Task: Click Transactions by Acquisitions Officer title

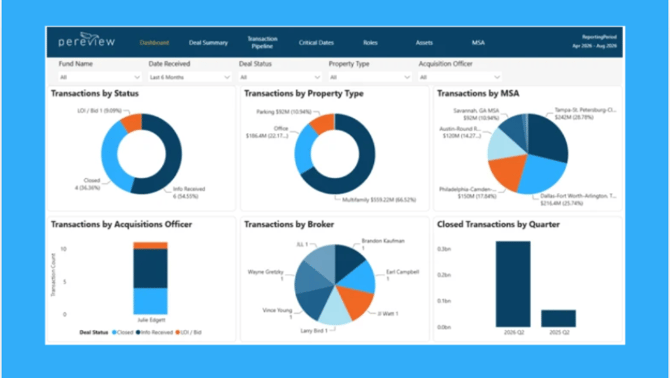Action: click(121, 224)
